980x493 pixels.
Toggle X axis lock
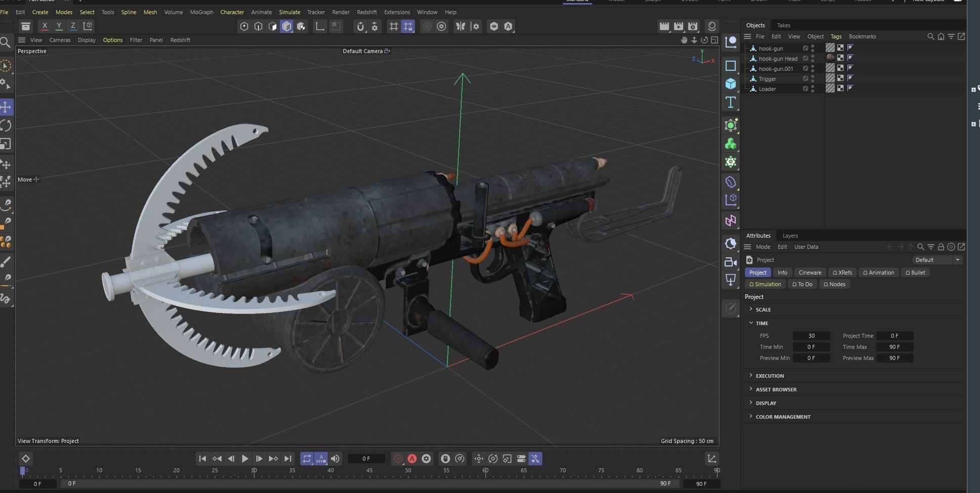[x=44, y=26]
